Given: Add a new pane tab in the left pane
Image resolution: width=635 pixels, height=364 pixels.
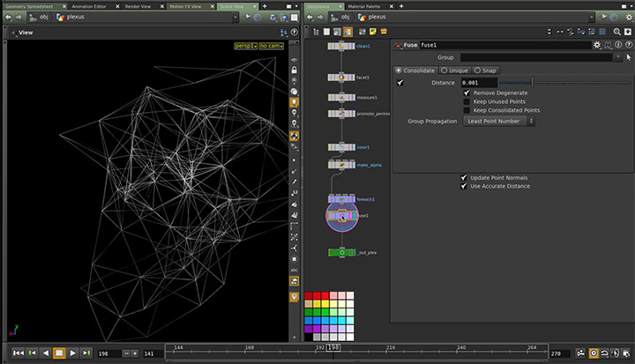Looking at the screenshot, I should pos(265,6).
